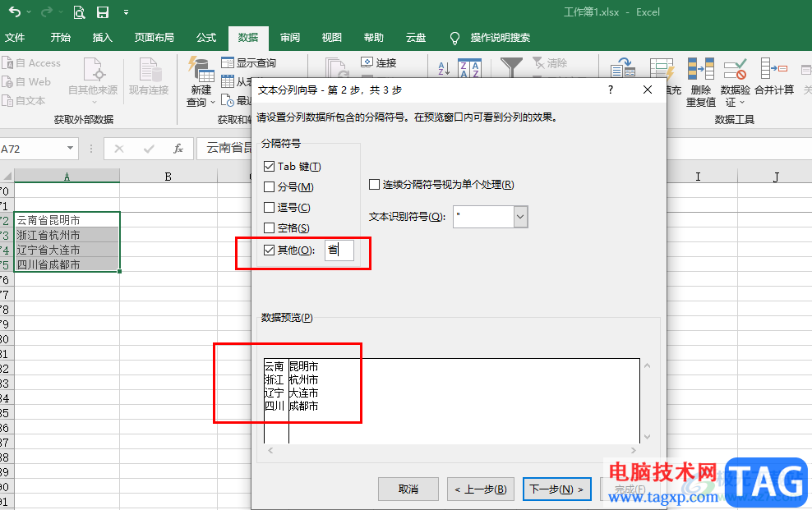The width and height of the screenshot is (812, 510).
Task: Switch to the 插入 ribbon tab
Action: [102, 37]
